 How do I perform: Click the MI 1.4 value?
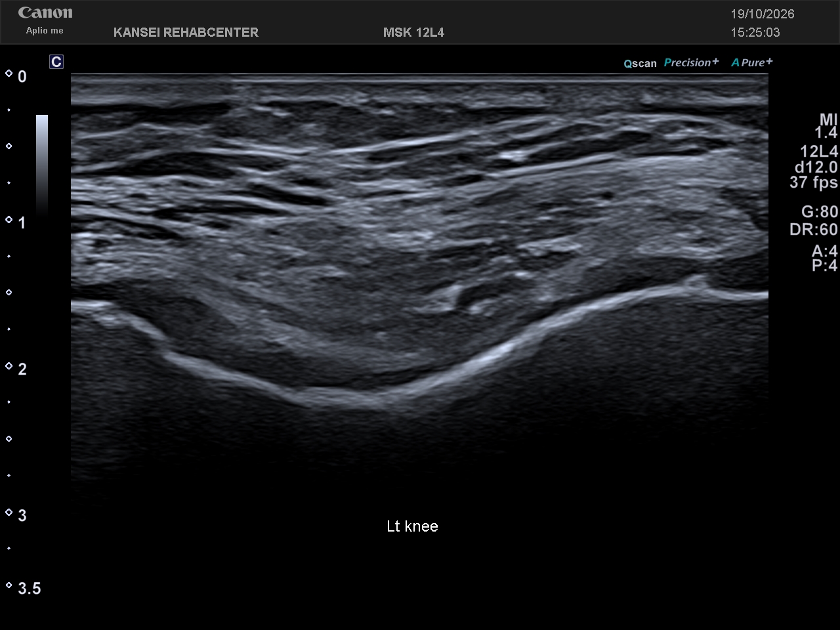[x=828, y=126]
